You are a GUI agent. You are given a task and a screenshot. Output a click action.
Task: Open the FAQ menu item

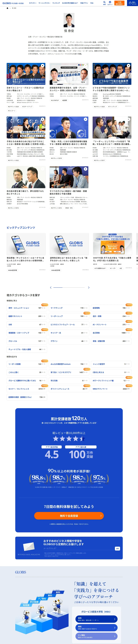[92, 3]
